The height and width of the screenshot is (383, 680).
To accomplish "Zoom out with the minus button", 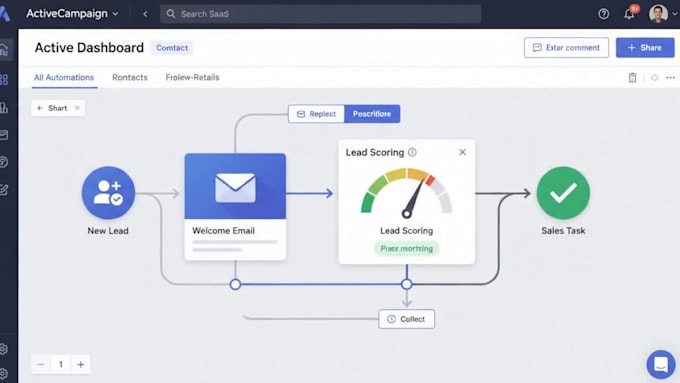I will point(41,364).
